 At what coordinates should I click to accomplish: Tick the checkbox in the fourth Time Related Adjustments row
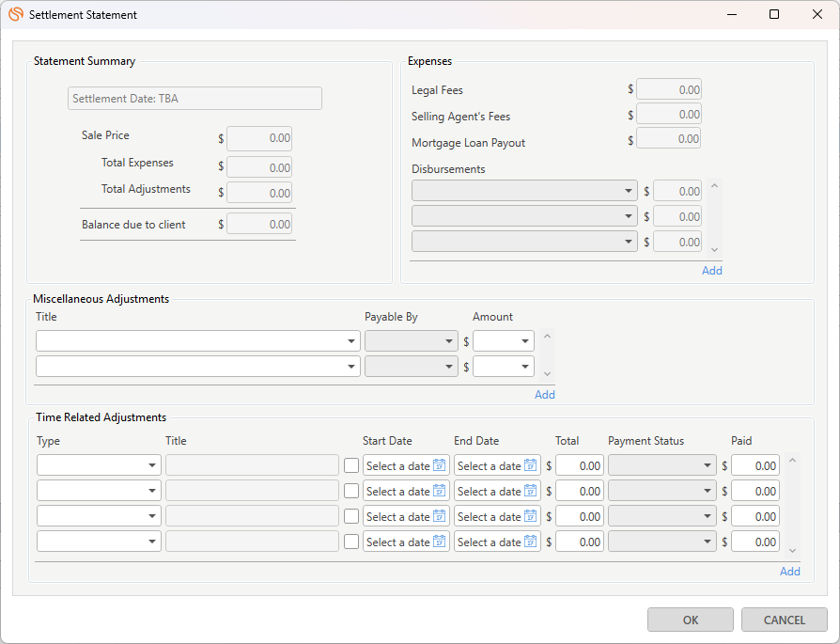coord(351,542)
